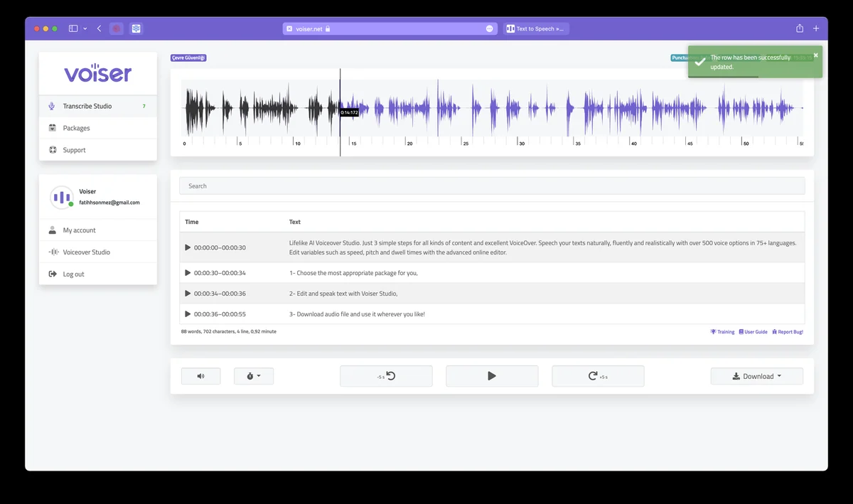Rewind 5 seconds button
Image resolution: width=853 pixels, height=504 pixels.
point(386,376)
